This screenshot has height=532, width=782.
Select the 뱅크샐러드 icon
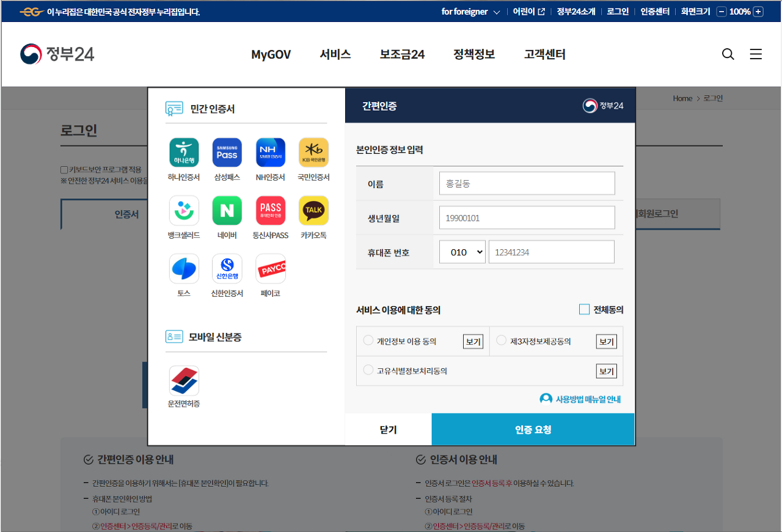pos(184,210)
